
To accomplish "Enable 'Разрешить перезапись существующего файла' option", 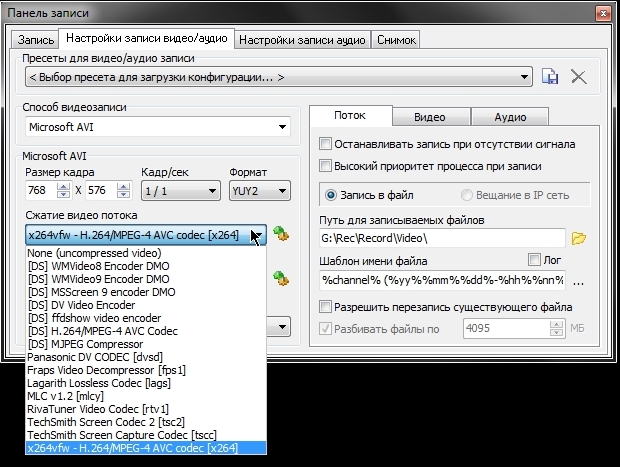I will [x=325, y=306].
